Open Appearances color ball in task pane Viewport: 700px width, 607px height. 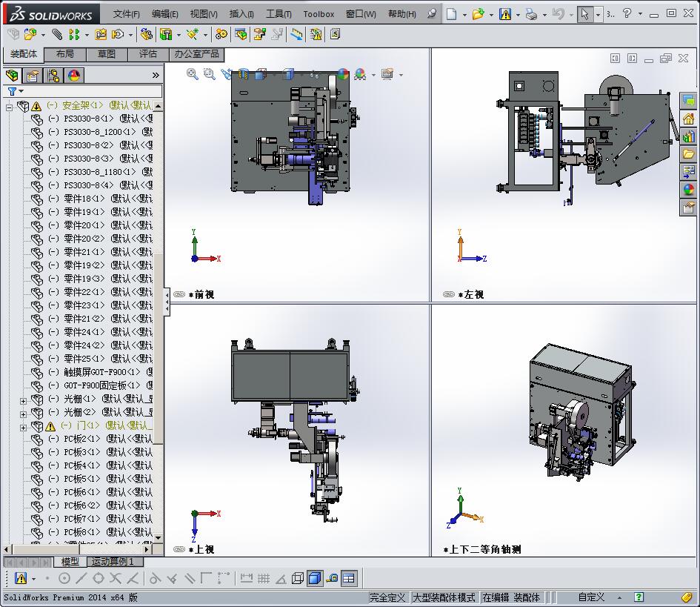[688, 190]
